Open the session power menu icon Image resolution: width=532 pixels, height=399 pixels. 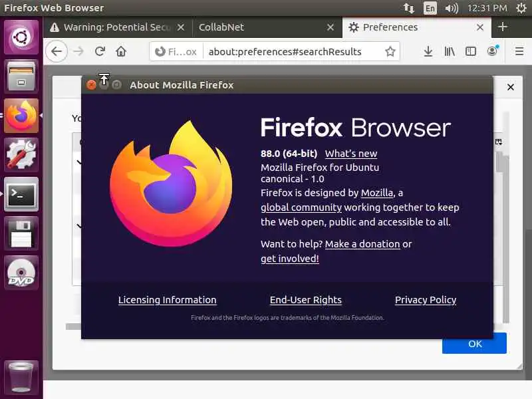521,8
